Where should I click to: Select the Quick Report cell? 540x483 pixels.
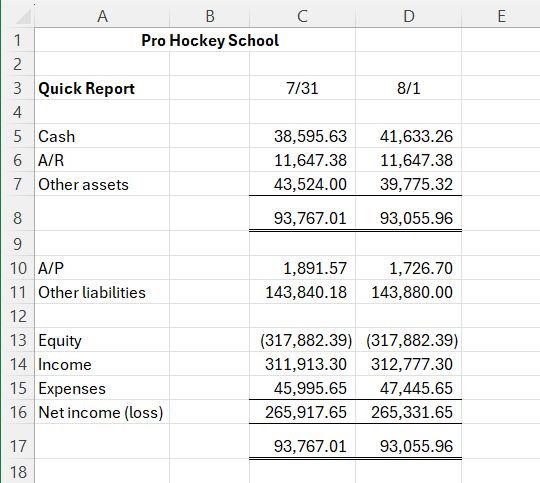point(102,88)
